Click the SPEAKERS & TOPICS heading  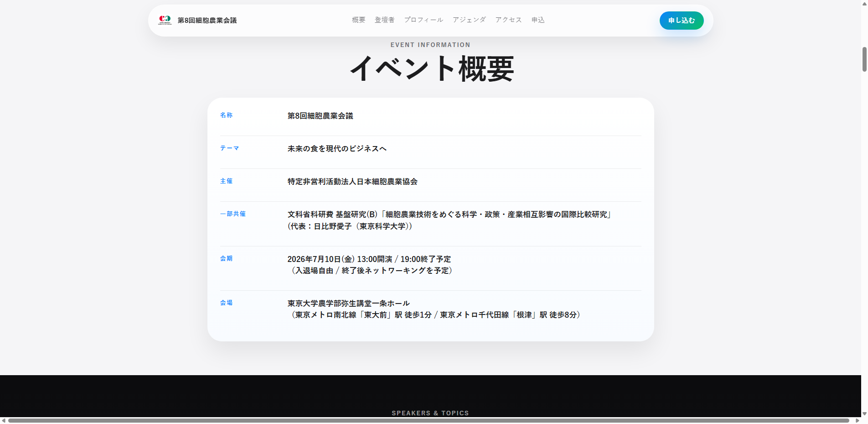pyautogui.click(x=430, y=413)
